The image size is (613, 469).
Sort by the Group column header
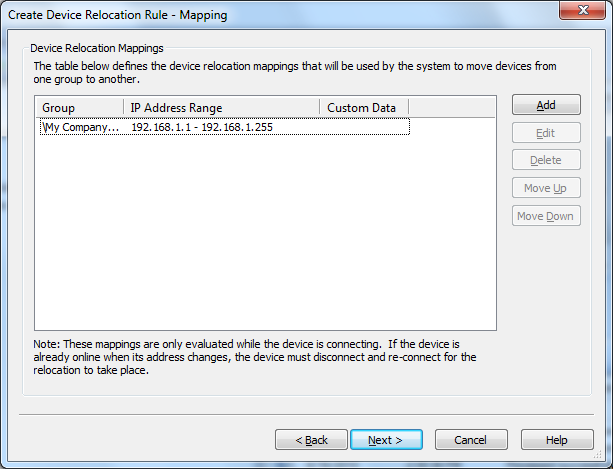(80, 107)
